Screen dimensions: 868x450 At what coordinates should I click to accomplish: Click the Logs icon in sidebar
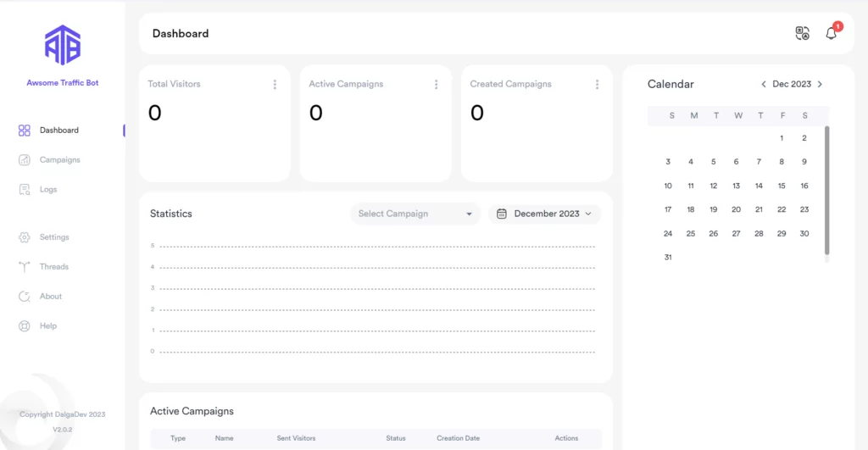tap(25, 190)
